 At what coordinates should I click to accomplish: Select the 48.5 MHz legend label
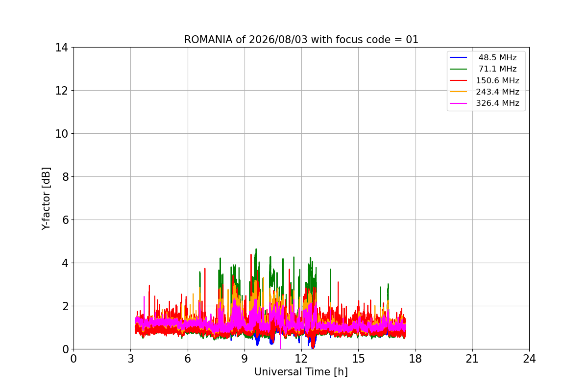497,58
